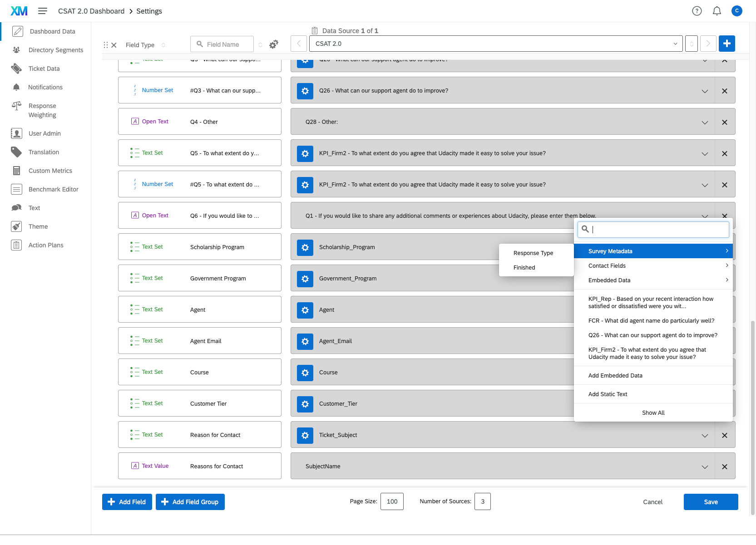Image resolution: width=756 pixels, height=545 pixels.
Task: Expand the Q28 - Other field dropdown
Action: [x=705, y=123]
